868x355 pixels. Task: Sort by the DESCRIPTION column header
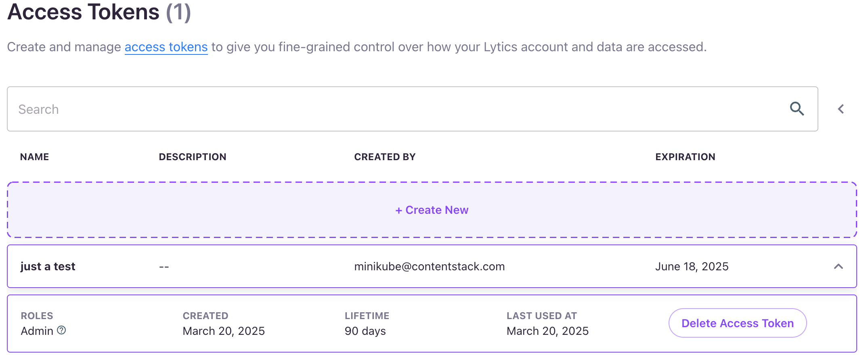click(193, 157)
